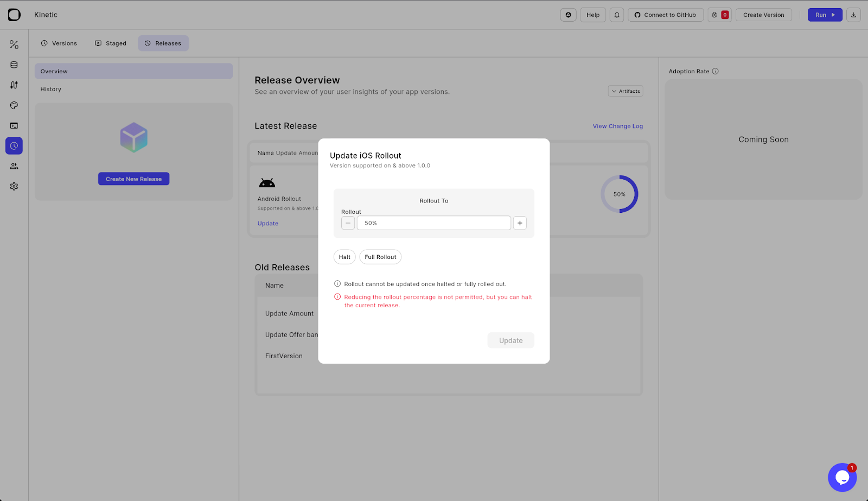Click the info icon beside 'Rollout cannot be updated'

tap(337, 284)
